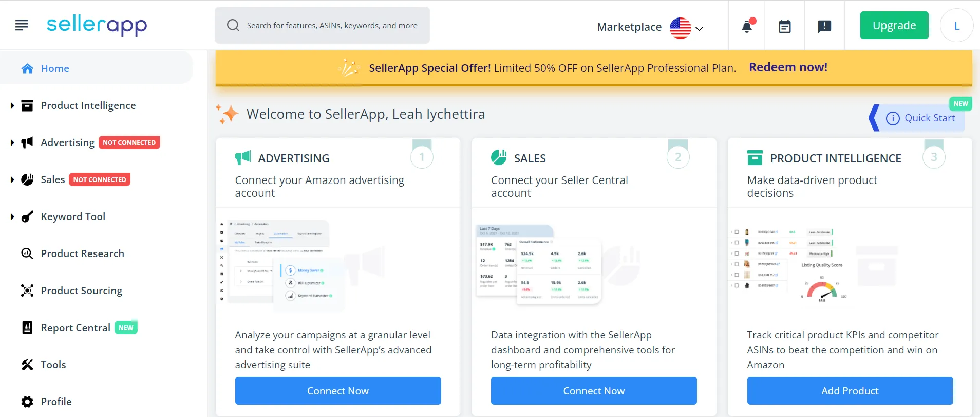Click the feedback report icon near notifications
The width and height of the screenshot is (980, 417).
824,25
